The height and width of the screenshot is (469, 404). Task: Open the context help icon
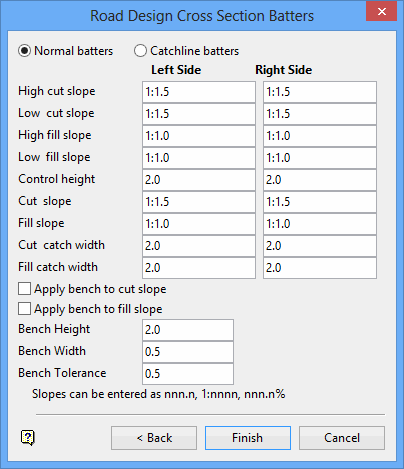coord(28,437)
